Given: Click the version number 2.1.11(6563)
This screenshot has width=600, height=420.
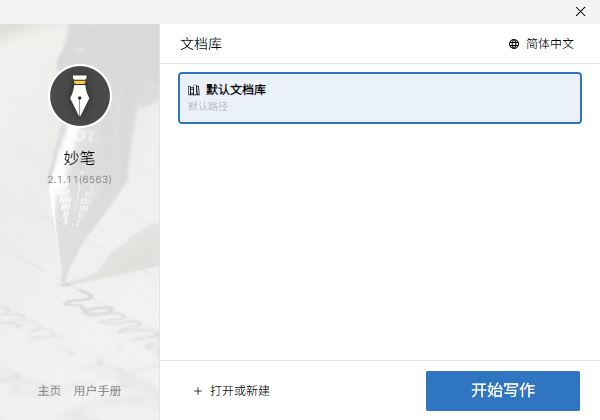Looking at the screenshot, I should [x=80, y=179].
